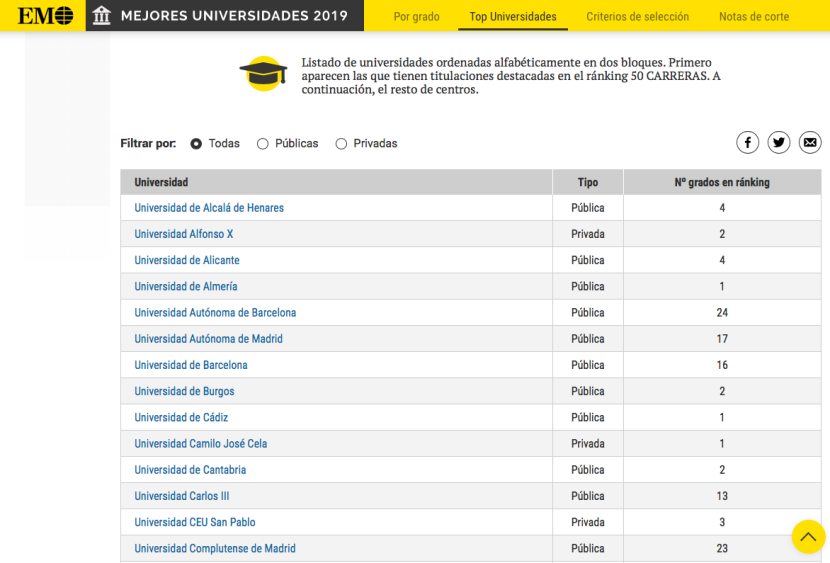Open Universidad Camilo José Cela link
This screenshot has width=830, height=563.
[201, 443]
